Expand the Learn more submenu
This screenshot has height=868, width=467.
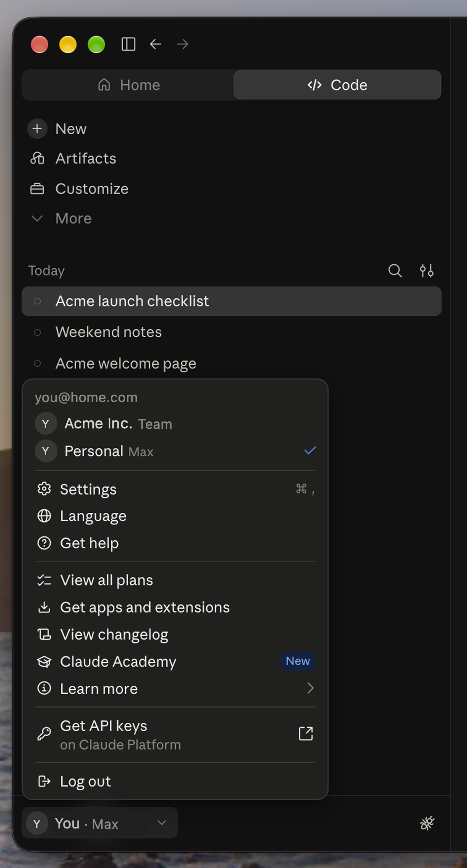(175, 689)
